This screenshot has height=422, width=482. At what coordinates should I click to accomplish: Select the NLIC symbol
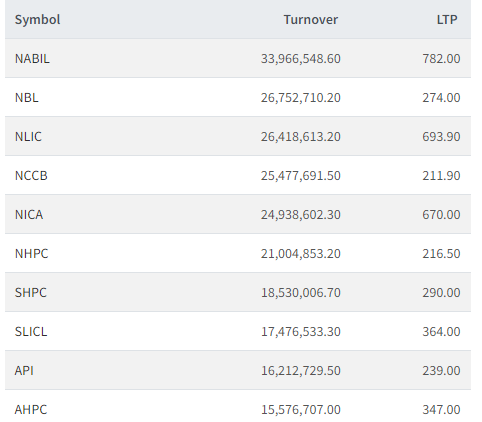pyautogui.click(x=28, y=137)
